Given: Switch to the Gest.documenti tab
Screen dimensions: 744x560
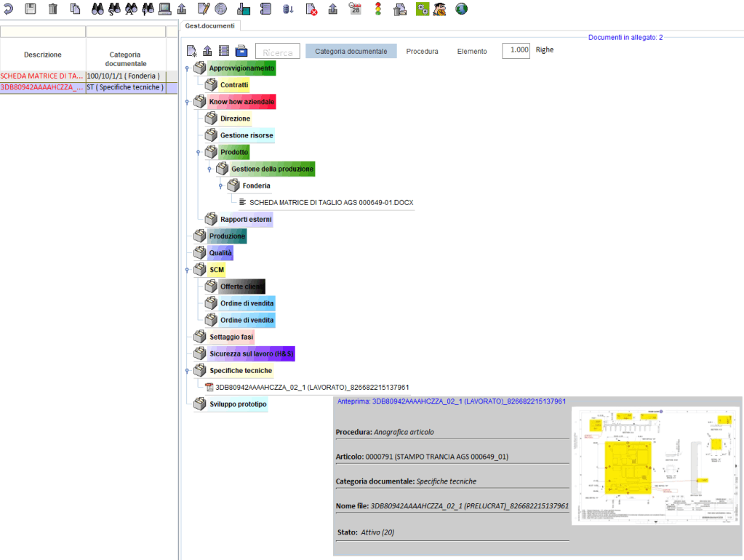Looking at the screenshot, I should tap(210, 25).
